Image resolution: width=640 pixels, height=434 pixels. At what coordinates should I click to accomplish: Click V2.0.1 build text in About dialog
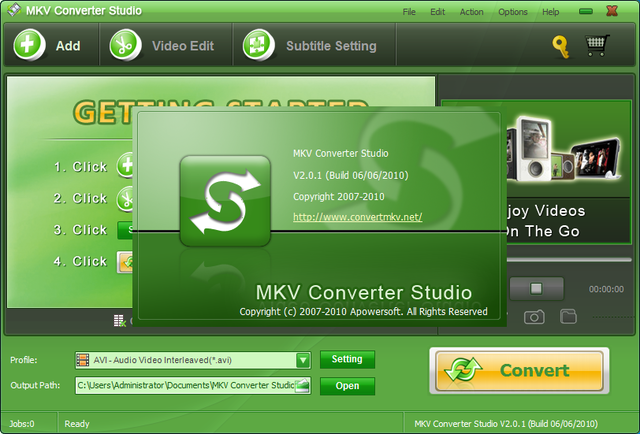[x=351, y=175]
